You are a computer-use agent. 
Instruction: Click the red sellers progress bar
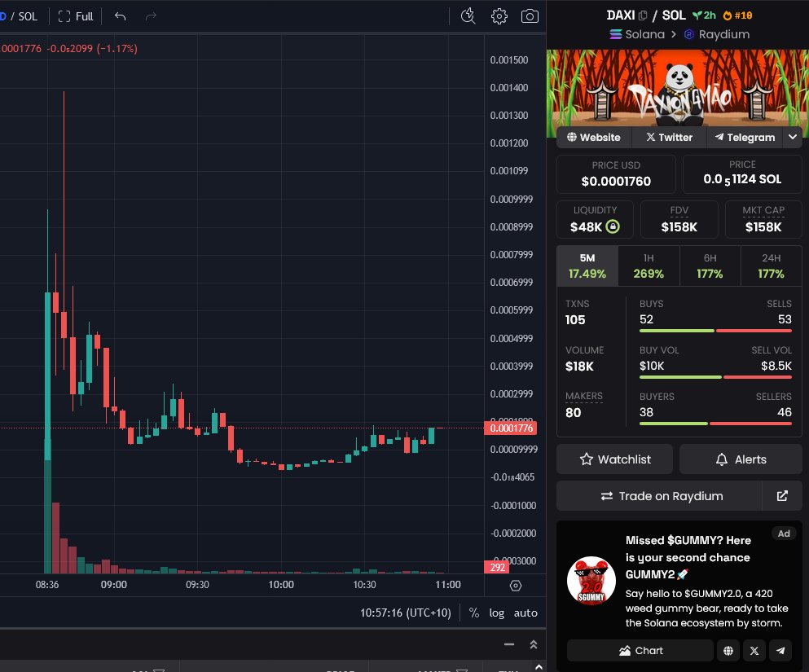pyautogui.click(x=750, y=424)
